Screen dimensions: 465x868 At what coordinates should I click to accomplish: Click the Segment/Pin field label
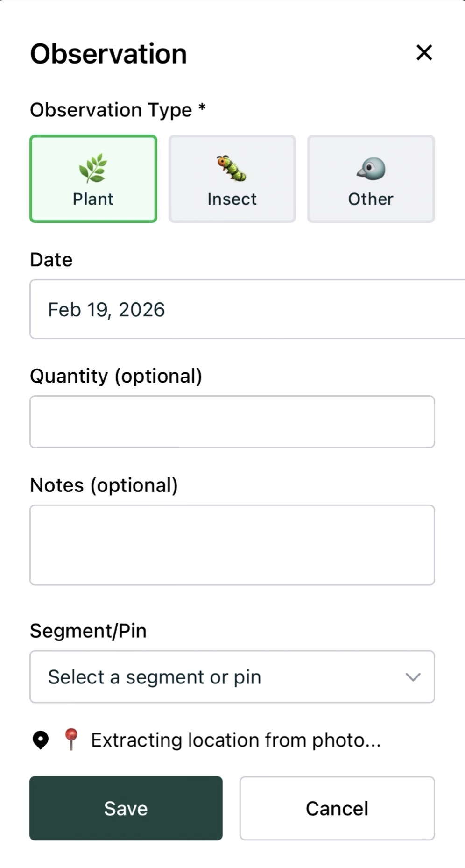point(88,631)
